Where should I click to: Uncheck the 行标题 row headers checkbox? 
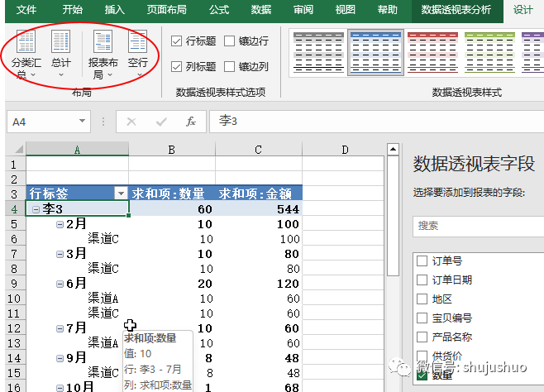point(177,41)
